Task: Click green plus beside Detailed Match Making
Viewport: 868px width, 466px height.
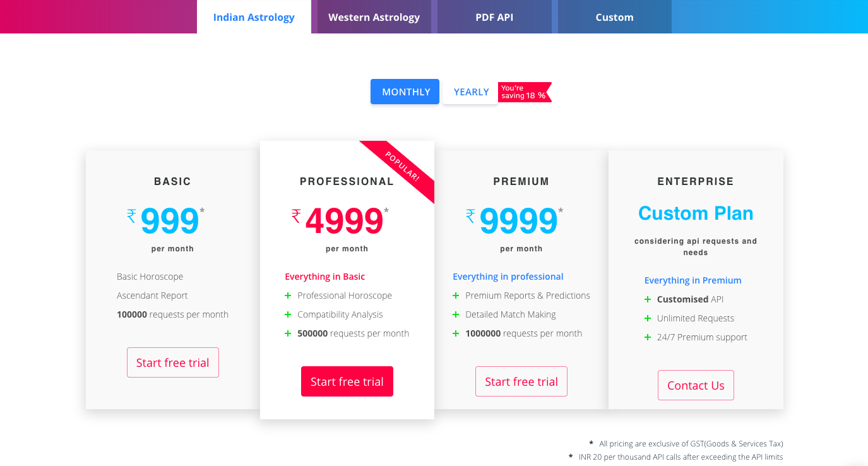Action: [x=456, y=314]
